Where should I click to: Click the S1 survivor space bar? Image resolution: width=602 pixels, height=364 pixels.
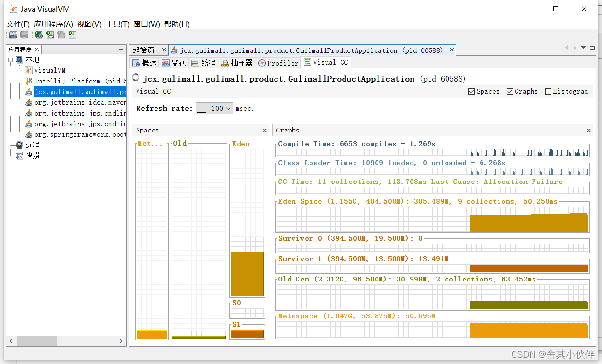point(247,334)
